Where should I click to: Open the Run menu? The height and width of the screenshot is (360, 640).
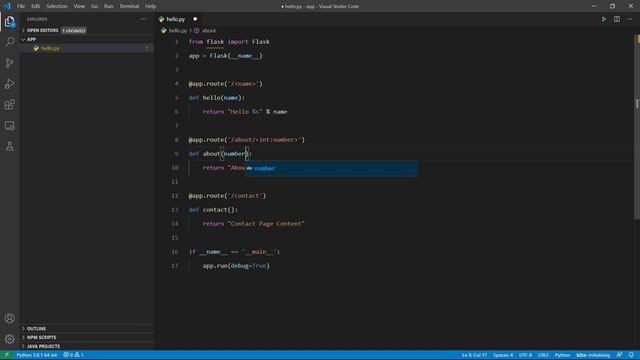click(109, 6)
